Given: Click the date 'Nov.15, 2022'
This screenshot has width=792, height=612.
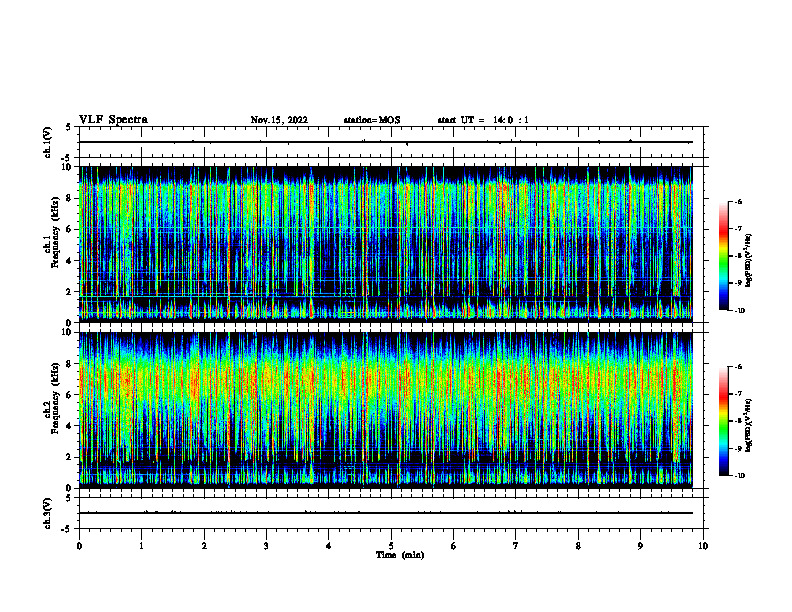Looking at the screenshot, I should pyautogui.click(x=279, y=120).
